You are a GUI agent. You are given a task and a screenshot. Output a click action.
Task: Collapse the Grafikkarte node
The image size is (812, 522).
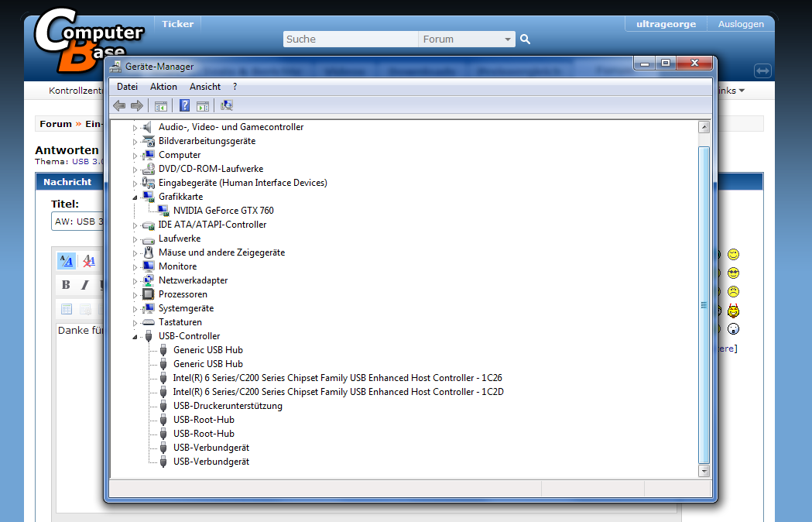[x=135, y=197]
